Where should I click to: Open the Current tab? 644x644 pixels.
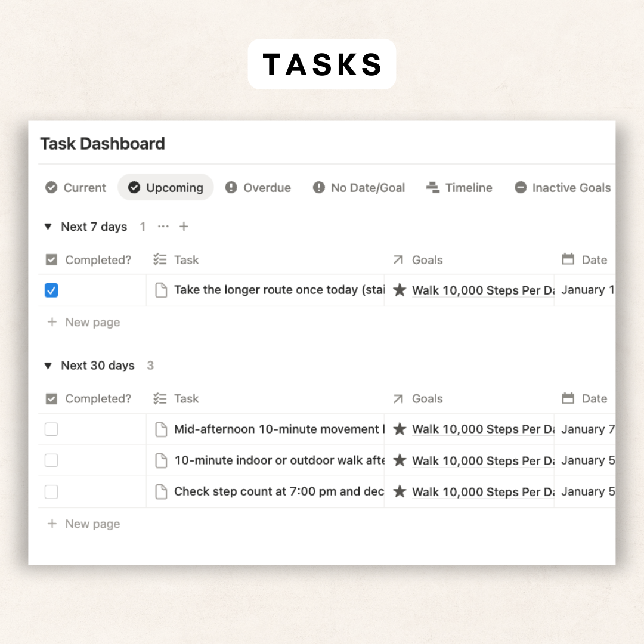[76, 188]
